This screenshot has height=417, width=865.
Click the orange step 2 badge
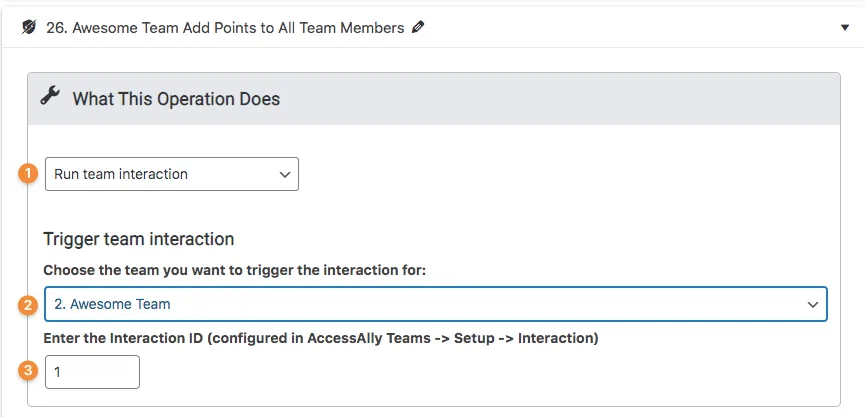(28, 304)
